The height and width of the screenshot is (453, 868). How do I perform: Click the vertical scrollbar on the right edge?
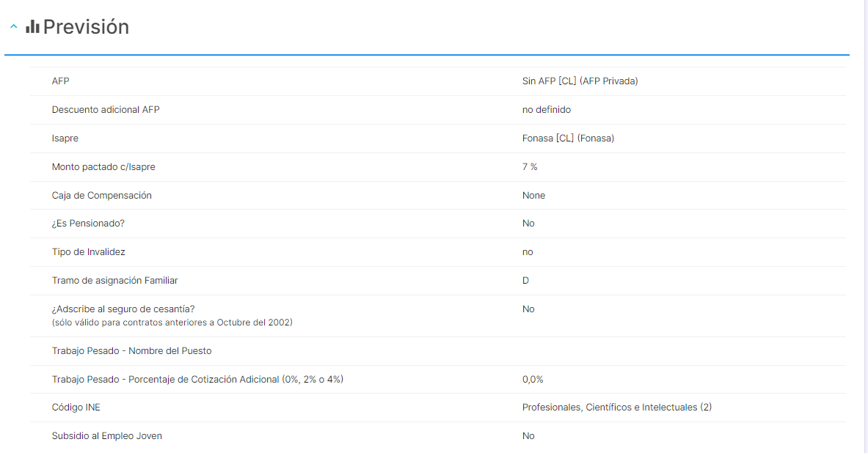(865, 220)
